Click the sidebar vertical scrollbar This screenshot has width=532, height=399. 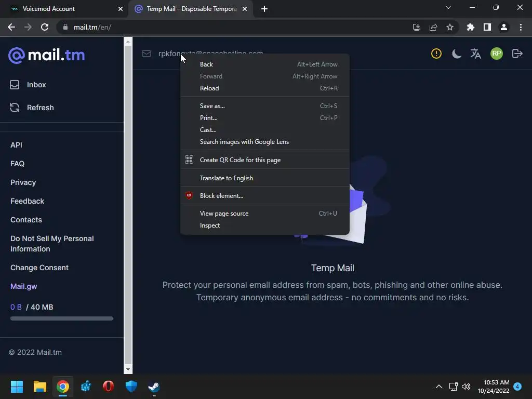point(128,204)
